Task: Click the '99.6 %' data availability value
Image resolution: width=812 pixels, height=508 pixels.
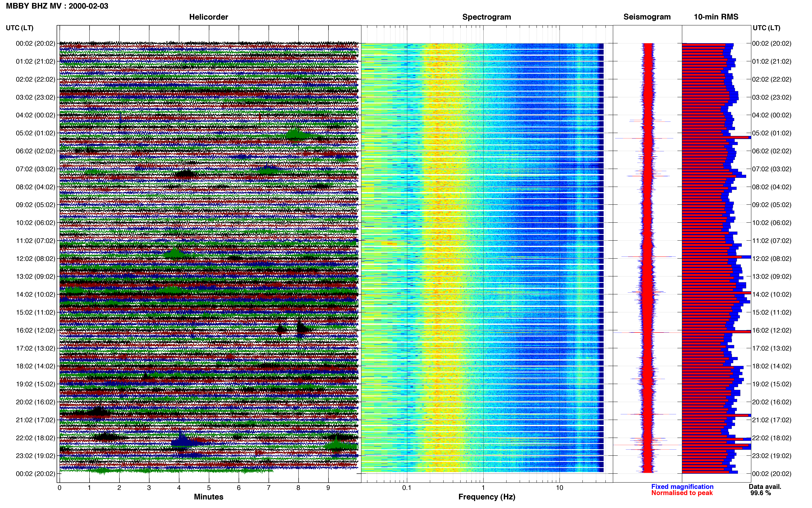Action: click(x=761, y=493)
